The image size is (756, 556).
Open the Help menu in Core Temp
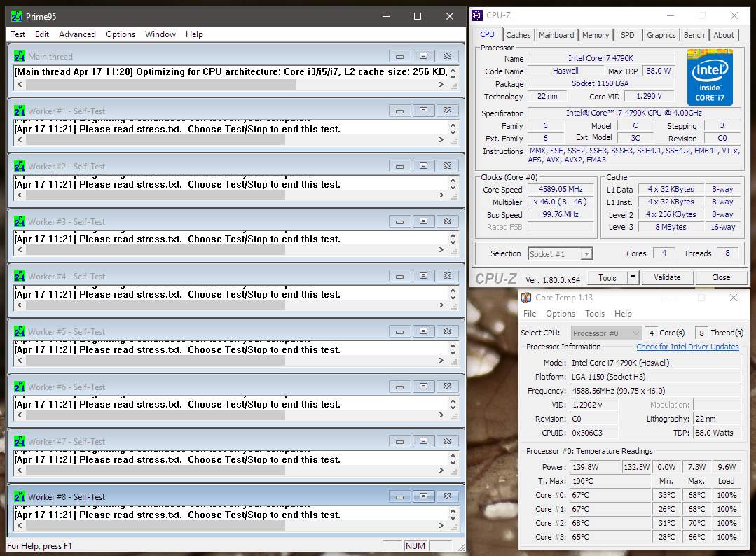pos(623,314)
